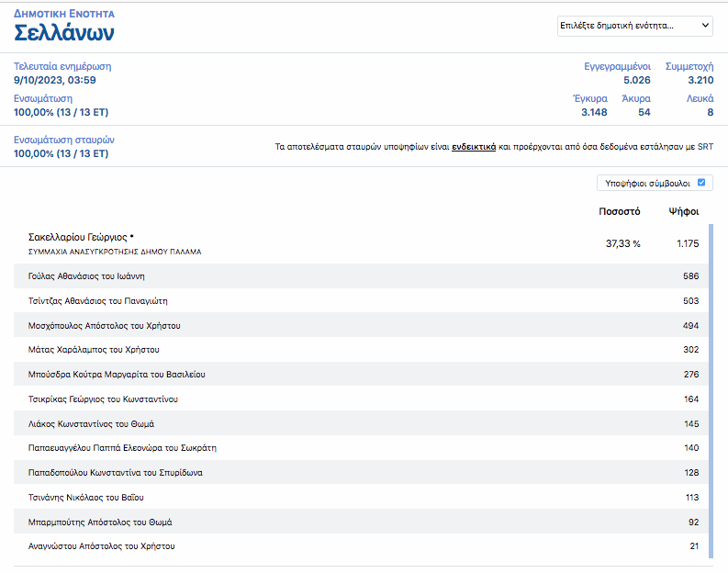
Task: Click the 'Σελλάνων' page heading
Action: coord(64,33)
